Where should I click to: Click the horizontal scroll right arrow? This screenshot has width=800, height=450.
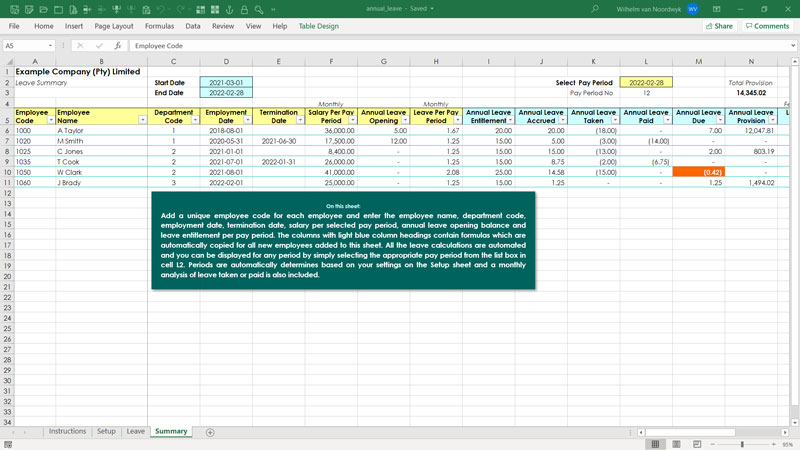coord(785,432)
